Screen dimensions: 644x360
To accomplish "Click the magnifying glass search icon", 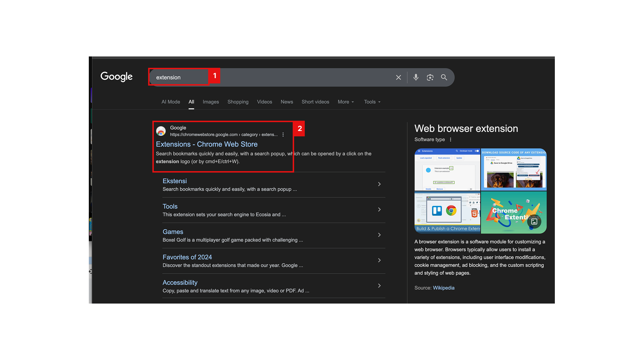I will [444, 77].
